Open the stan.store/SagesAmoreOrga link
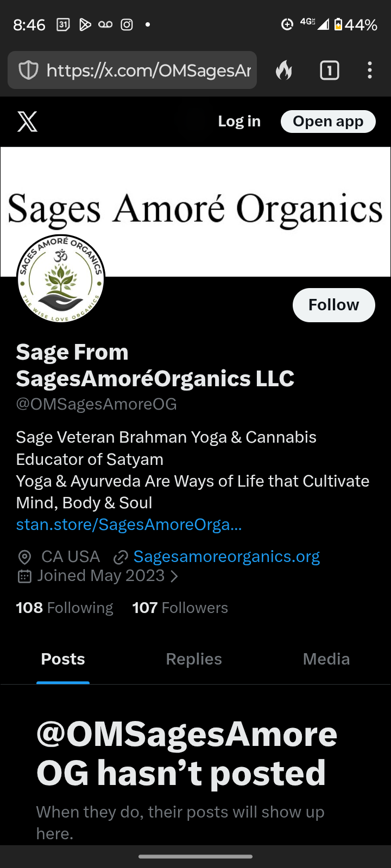 click(129, 525)
